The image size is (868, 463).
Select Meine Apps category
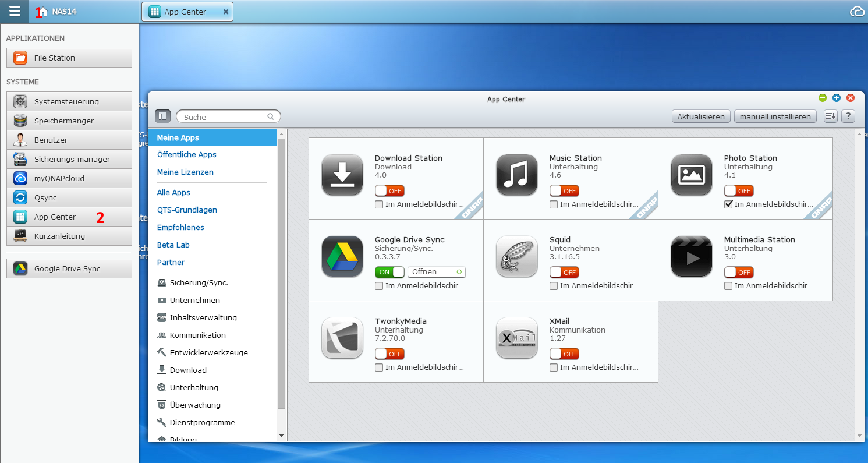212,138
